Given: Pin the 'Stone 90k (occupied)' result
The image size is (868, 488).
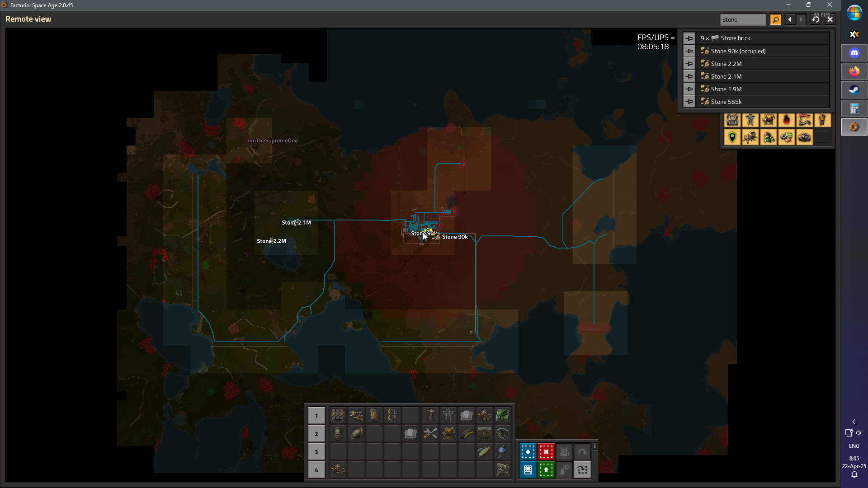Looking at the screenshot, I should click(689, 51).
